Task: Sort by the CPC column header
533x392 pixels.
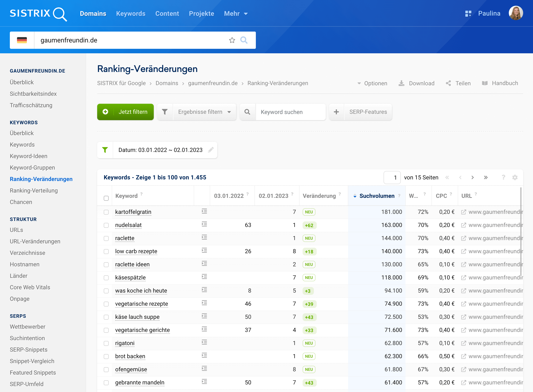Action: (441, 196)
